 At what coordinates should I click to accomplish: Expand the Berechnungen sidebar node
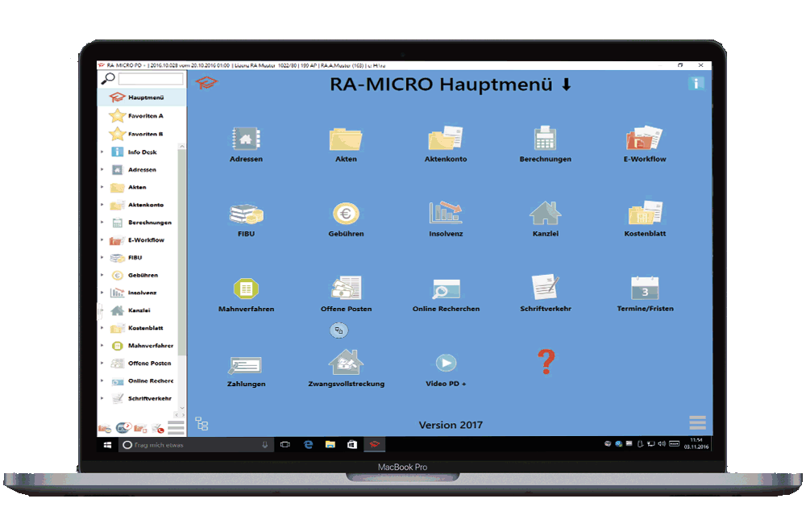tap(102, 222)
